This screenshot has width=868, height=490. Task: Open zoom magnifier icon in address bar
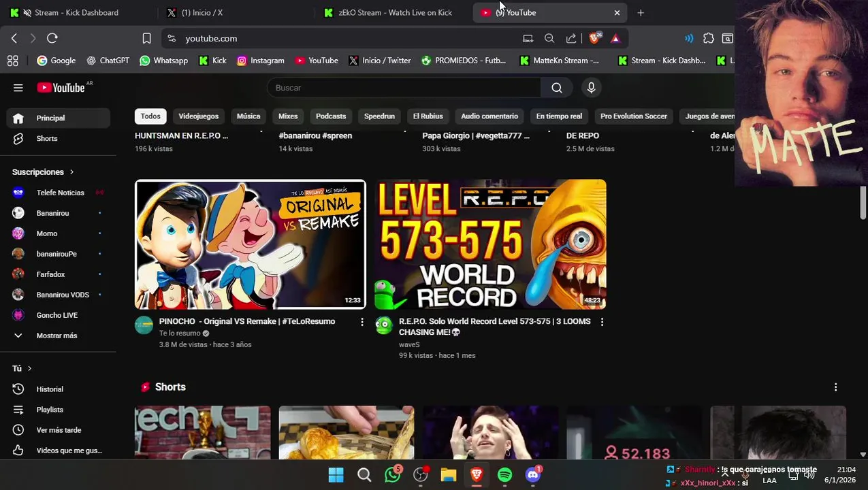(x=549, y=39)
